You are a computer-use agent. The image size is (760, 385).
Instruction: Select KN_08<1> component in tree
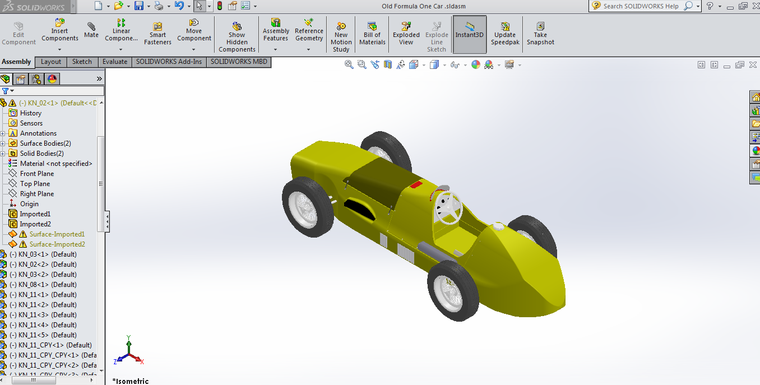pyautogui.click(x=43, y=285)
